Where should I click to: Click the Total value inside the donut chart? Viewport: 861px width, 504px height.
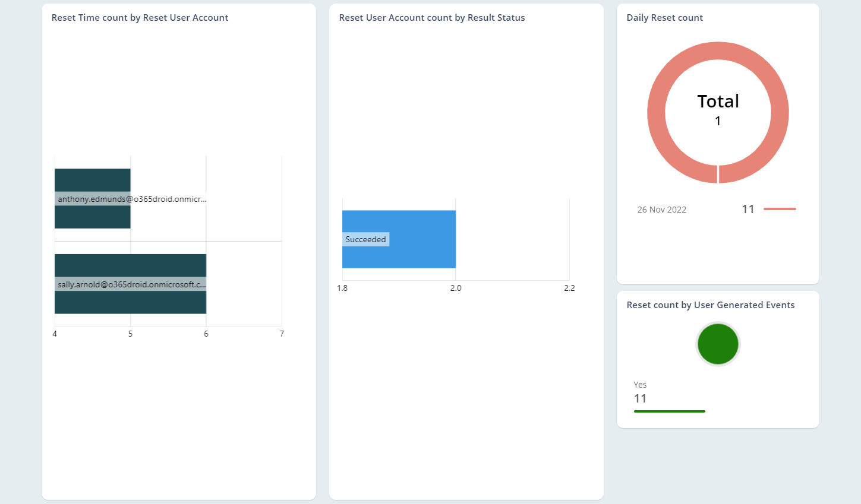[717, 102]
